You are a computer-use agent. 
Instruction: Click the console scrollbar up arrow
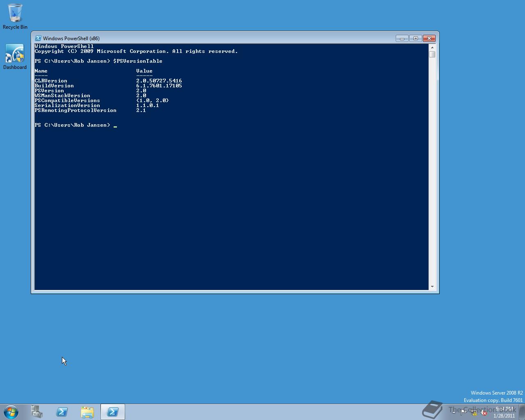click(x=432, y=47)
